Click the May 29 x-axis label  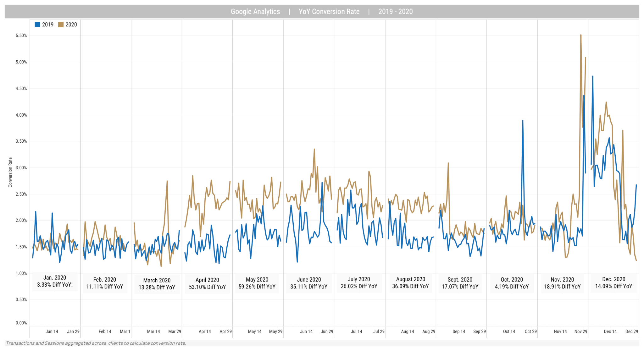coord(276,332)
